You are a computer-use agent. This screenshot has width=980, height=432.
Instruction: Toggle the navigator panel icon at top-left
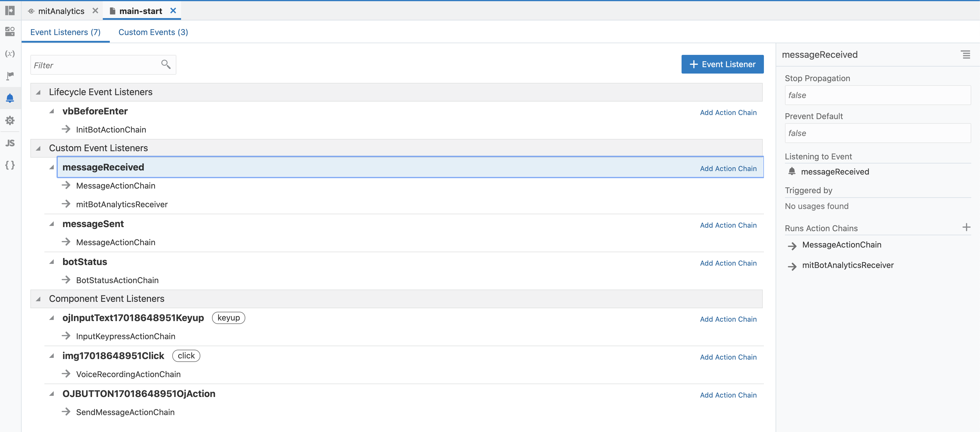tap(10, 10)
